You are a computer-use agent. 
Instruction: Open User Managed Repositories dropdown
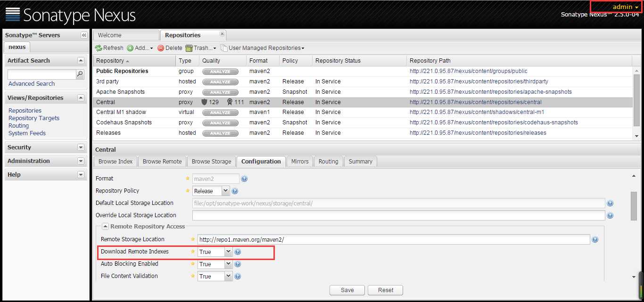click(263, 48)
